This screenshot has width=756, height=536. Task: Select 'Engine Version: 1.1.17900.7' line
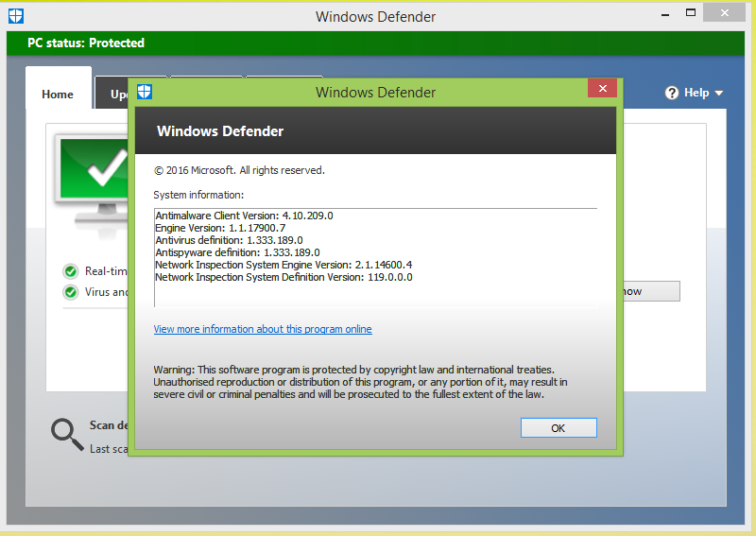point(220,228)
